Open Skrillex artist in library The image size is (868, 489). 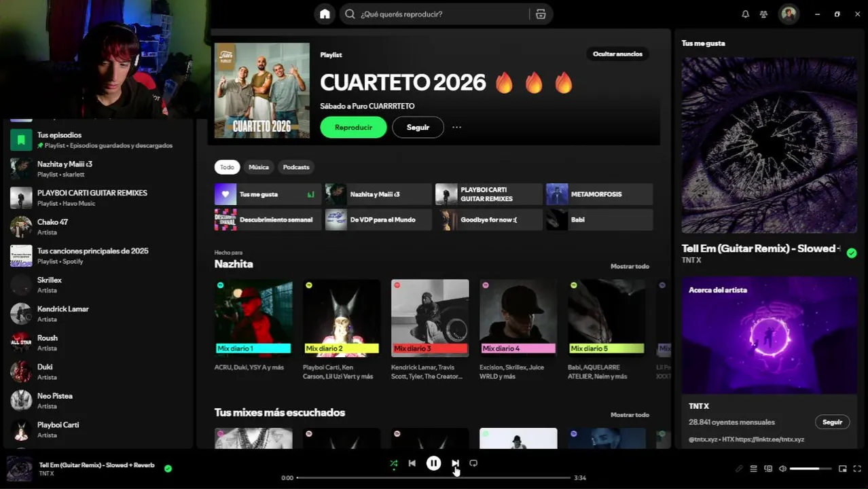click(98, 285)
